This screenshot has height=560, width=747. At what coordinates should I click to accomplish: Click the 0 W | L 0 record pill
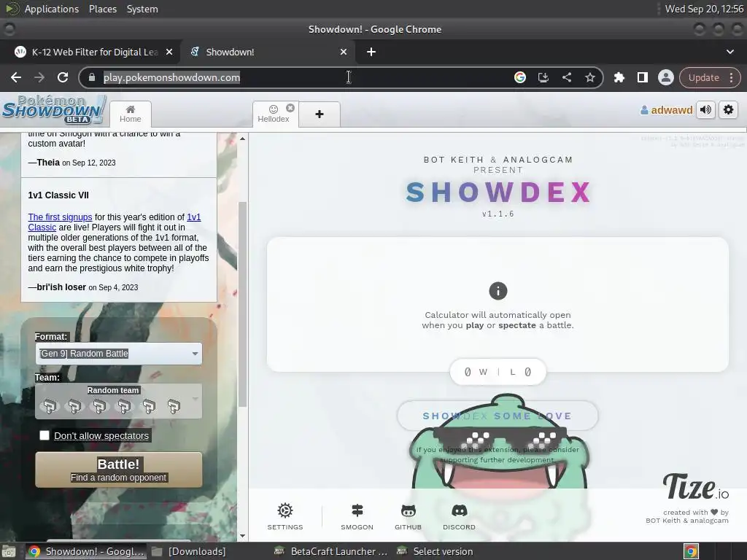498,372
